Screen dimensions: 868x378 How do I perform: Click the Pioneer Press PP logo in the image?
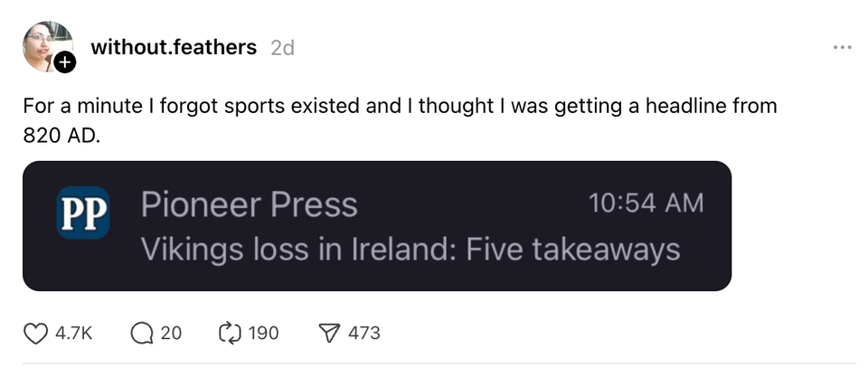[83, 213]
